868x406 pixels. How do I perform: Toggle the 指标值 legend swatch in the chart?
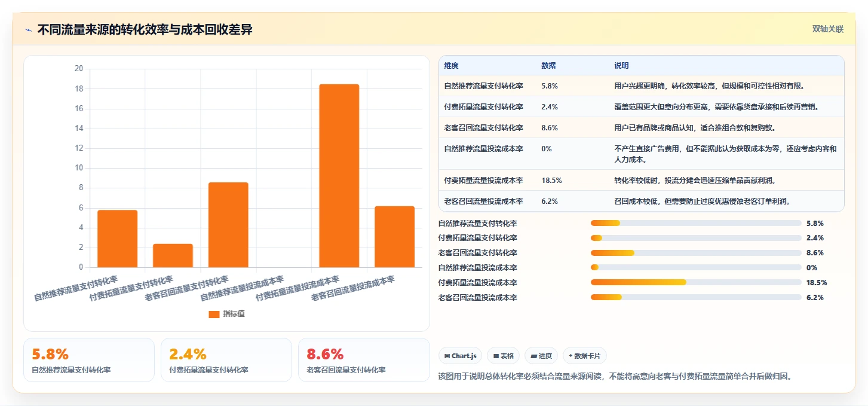click(214, 314)
